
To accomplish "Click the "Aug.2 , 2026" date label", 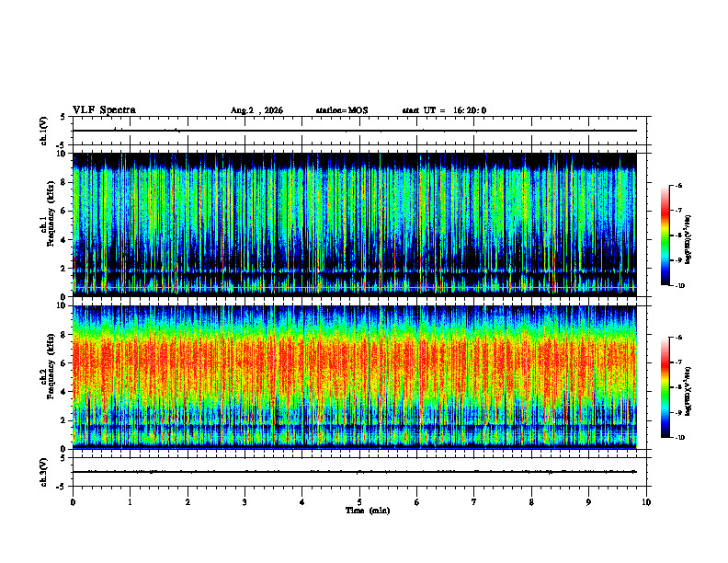I will pos(256,110).
